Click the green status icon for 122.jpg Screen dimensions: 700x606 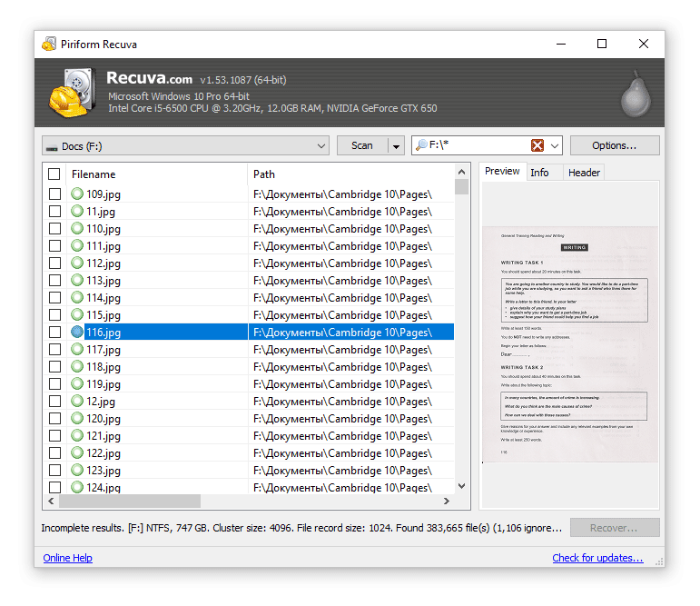pyautogui.click(x=77, y=452)
